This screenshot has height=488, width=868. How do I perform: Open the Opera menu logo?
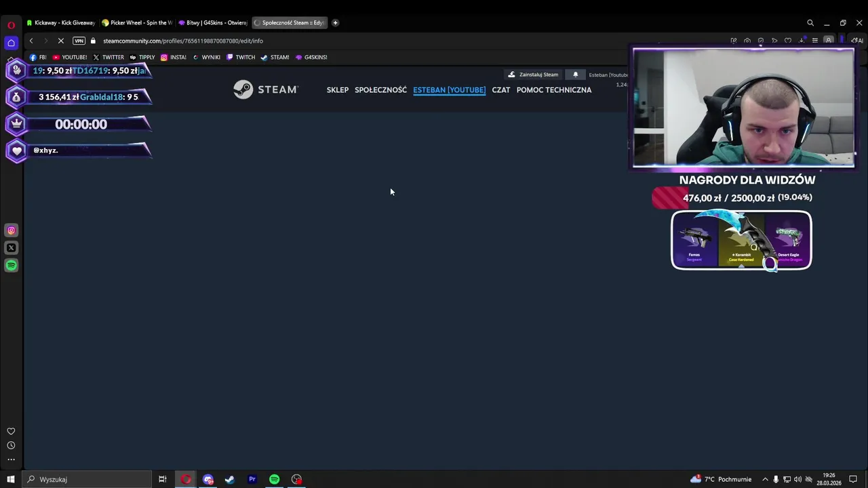pos(11,25)
